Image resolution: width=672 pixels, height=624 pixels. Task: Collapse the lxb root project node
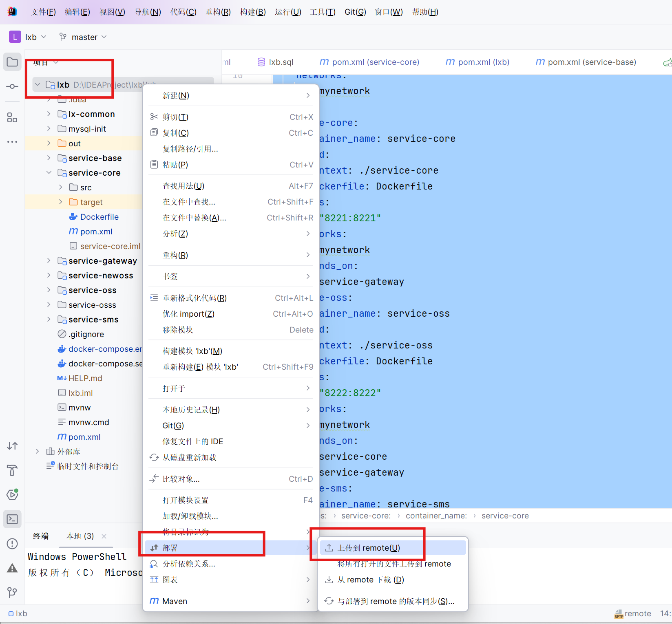[x=38, y=84]
